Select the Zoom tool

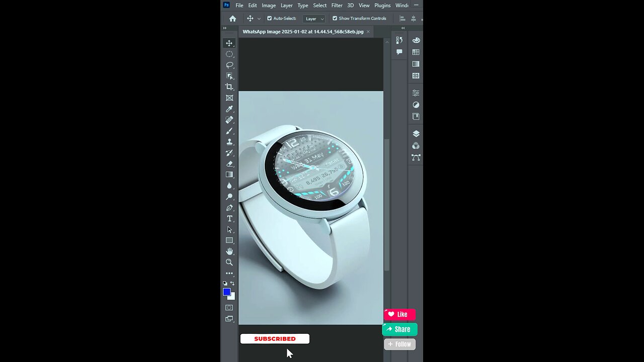[229, 262]
